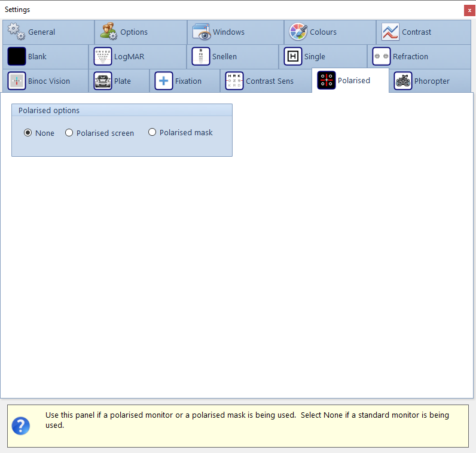Select the None radio button
This screenshot has height=453, width=476.
tap(28, 133)
